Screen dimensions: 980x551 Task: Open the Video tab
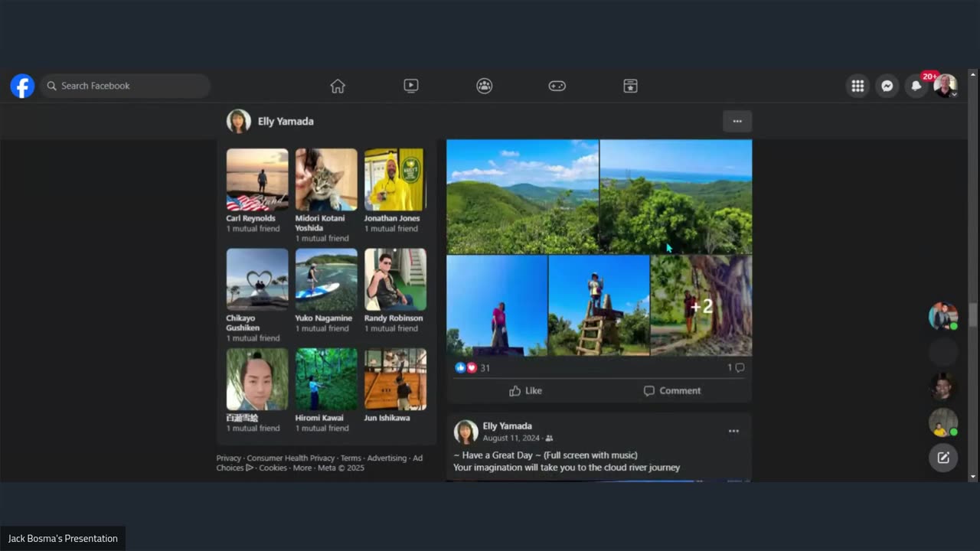click(x=411, y=86)
